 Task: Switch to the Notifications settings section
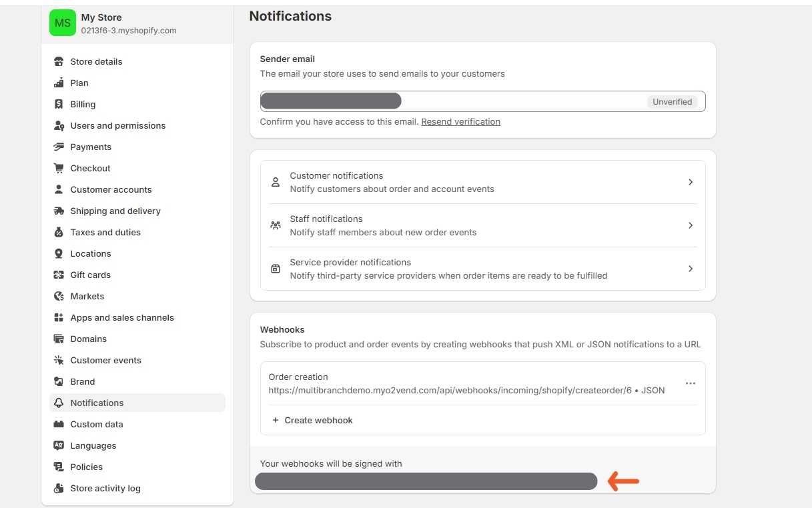(x=97, y=403)
